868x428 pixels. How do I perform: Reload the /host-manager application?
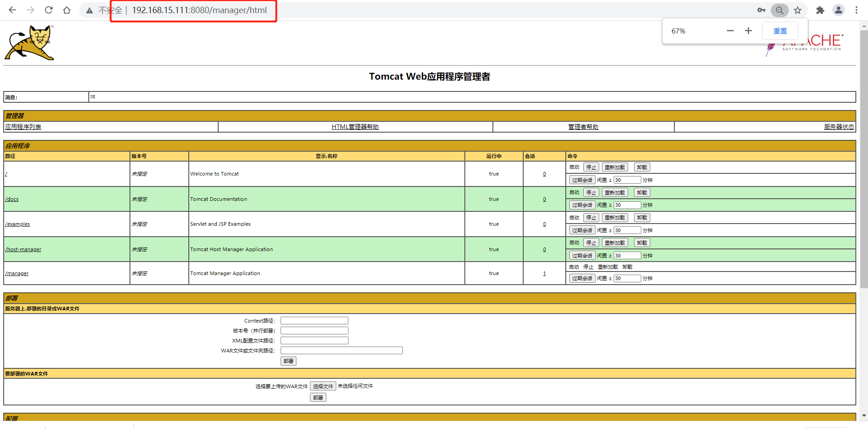(615, 243)
